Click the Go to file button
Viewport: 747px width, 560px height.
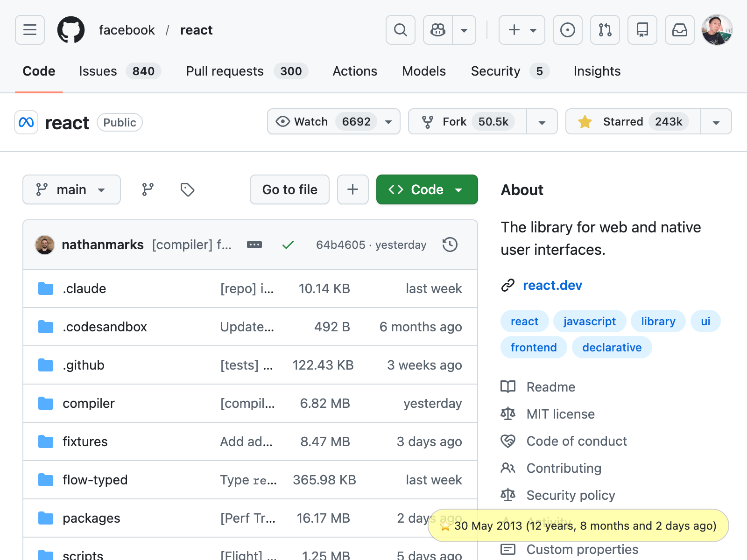coord(289,189)
